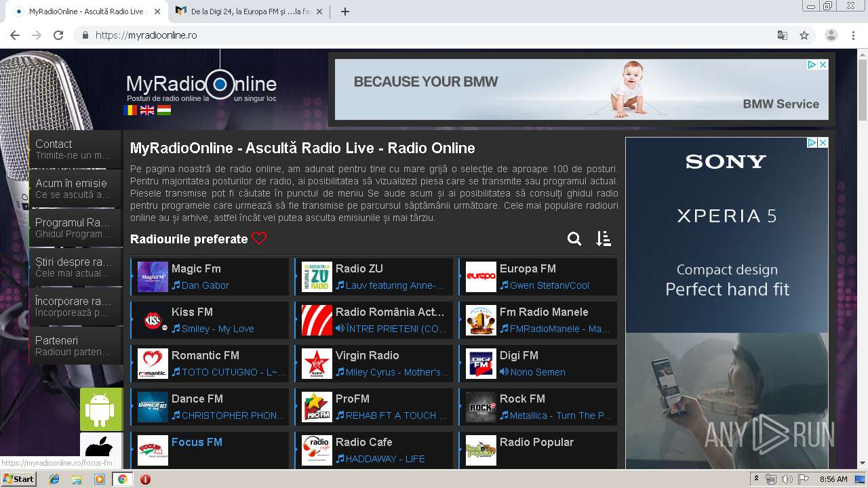Screen dimensions: 868x488
Task: Click the Fm Radio Manele logo
Action: (x=481, y=321)
